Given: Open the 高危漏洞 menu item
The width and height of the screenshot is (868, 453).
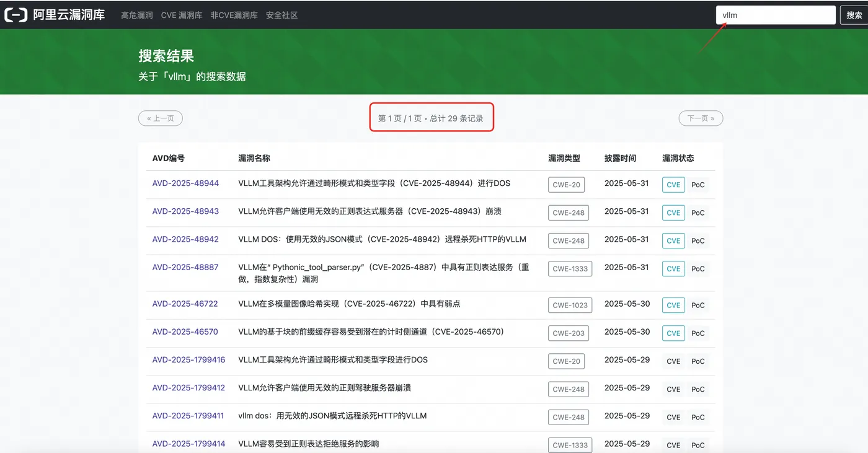Looking at the screenshot, I should [x=137, y=15].
